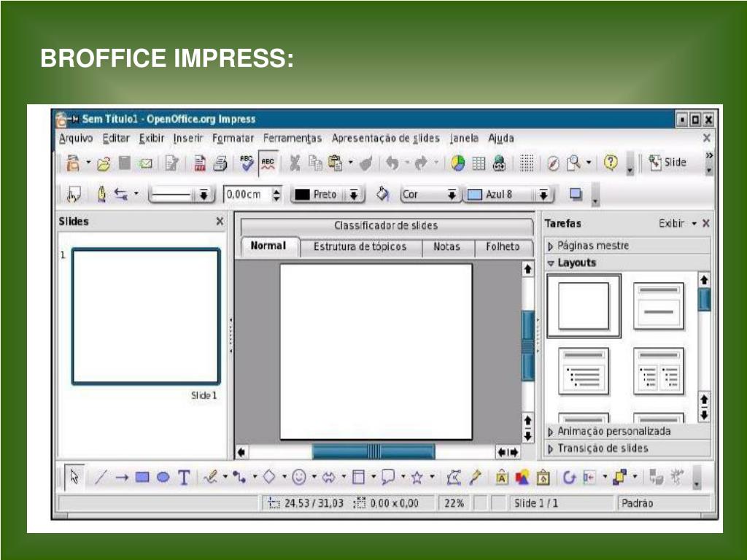Open Help with the question mark icon
The width and height of the screenshot is (747, 560).
coord(611,163)
